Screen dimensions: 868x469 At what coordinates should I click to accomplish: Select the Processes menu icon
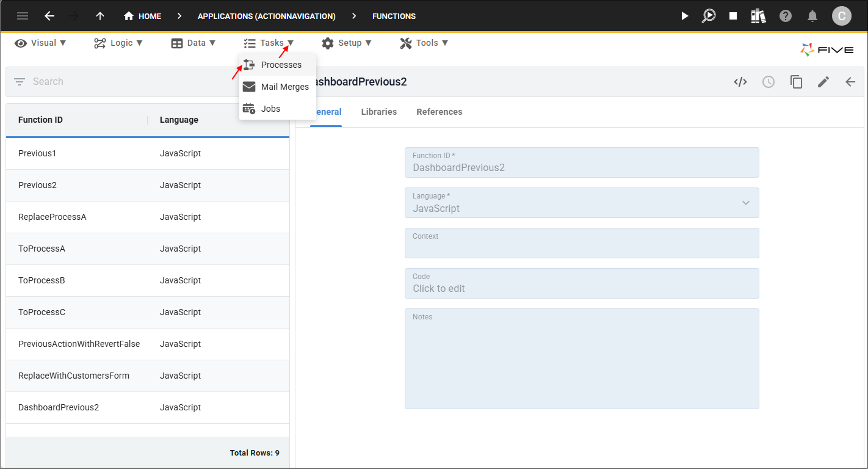click(249, 64)
